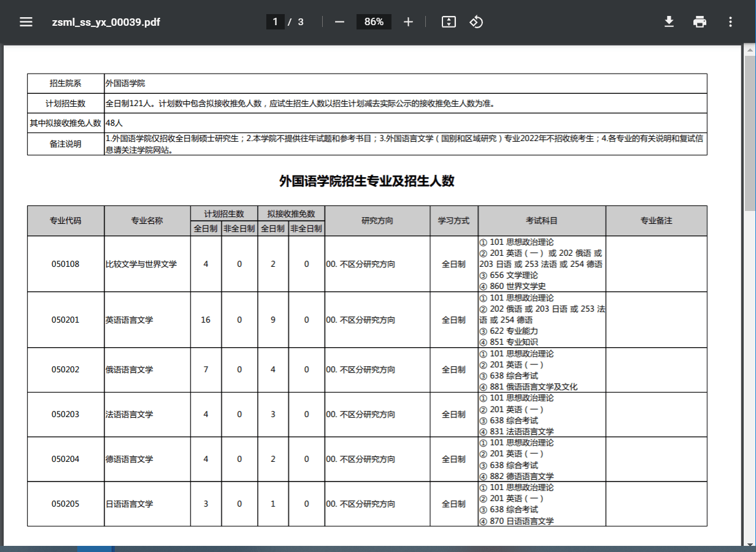Click the 考试科目 column header
Image resolution: width=756 pixels, height=552 pixels.
coord(542,221)
